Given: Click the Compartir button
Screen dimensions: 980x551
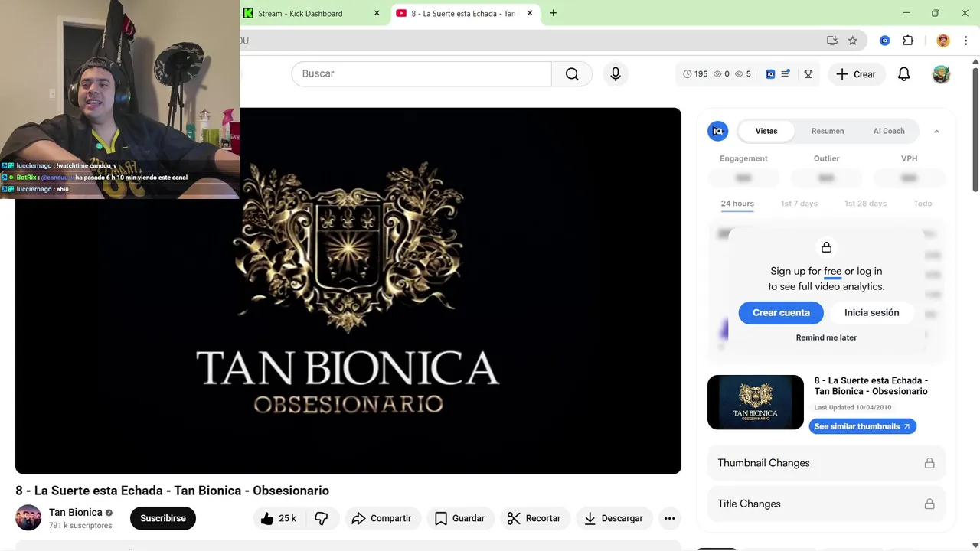Looking at the screenshot, I should pos(382,518).
